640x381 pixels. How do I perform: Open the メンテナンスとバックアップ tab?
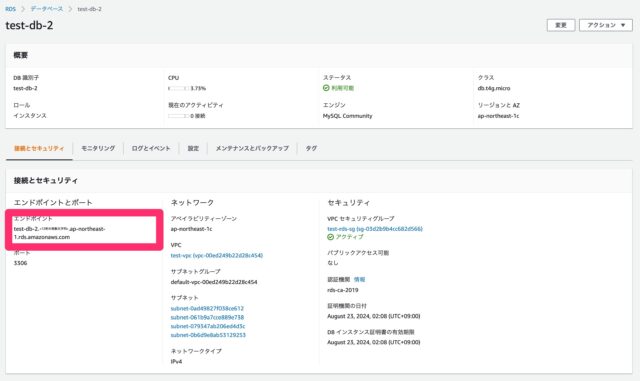click(x=252, y=149)
